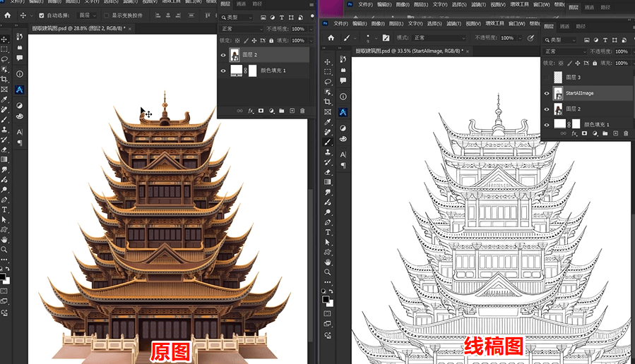The height and width of the screenshot is (364, 635).
Task: Delete layer via trash icon in left Layers panel
Action: [302, 111]
